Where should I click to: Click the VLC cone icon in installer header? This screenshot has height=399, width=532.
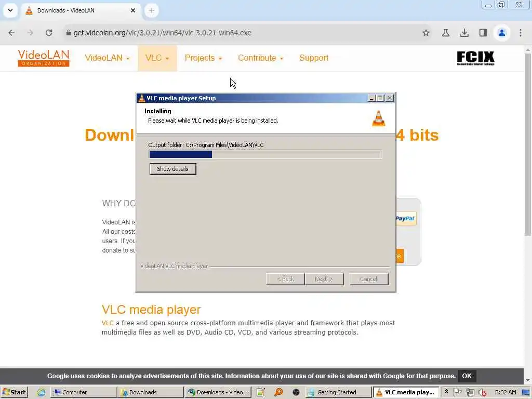(x=378, y=118)
